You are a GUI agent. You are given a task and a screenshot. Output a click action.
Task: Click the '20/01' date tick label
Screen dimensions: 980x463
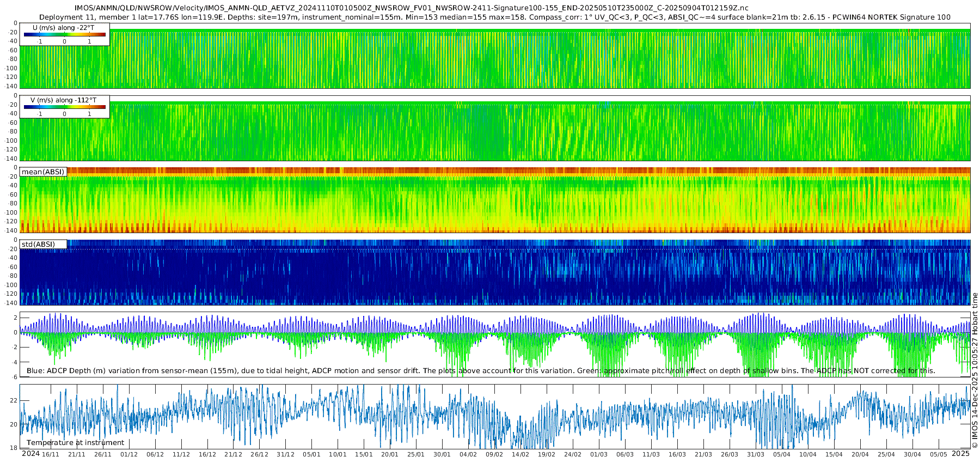tap(390, 454)
